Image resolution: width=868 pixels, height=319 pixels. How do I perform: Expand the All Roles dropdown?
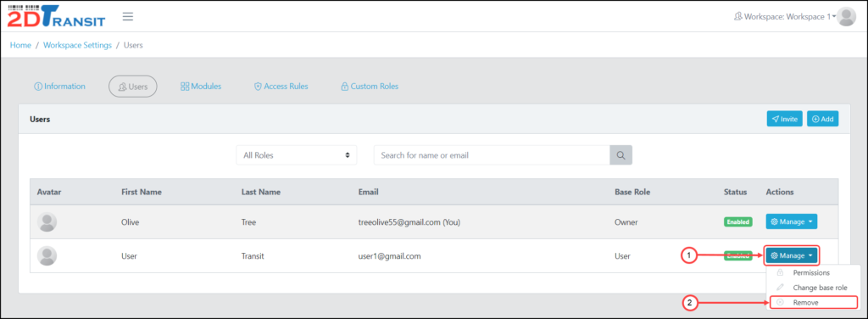coord(296,155)
